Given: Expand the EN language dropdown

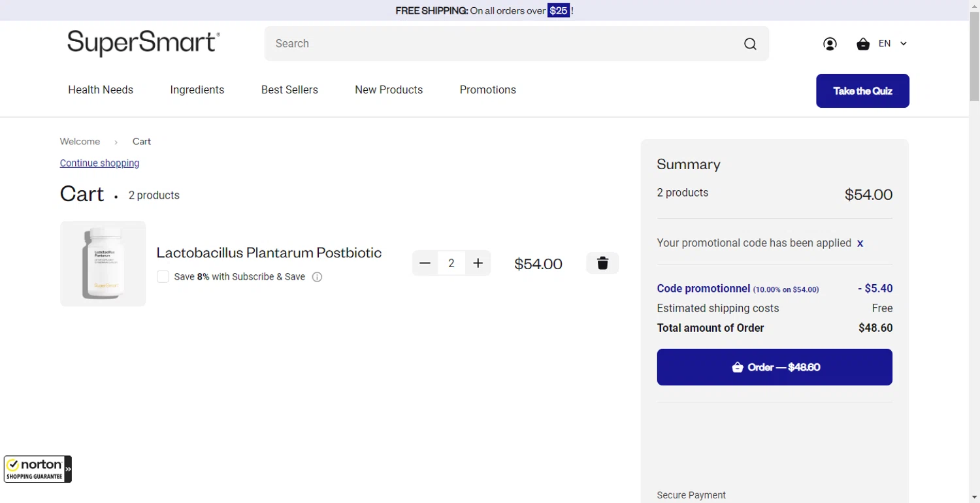Looking at the screenshot, I should click(893, 44).
